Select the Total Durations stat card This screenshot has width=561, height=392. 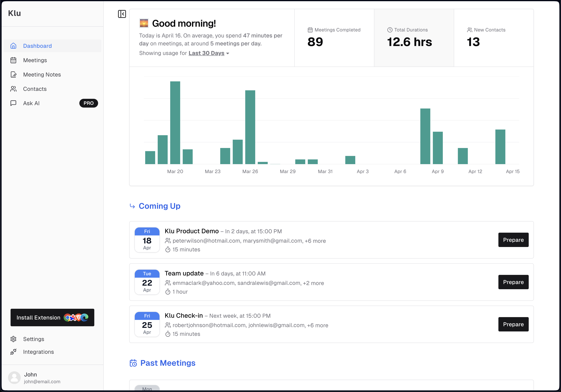414,38
